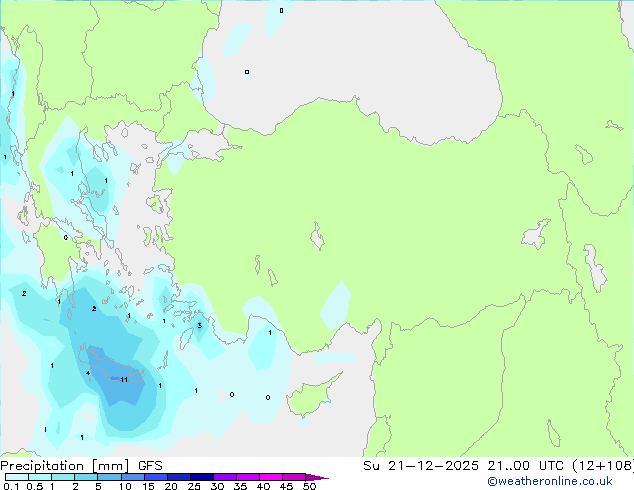Click the legend label '30'

(x=217, y=486)
